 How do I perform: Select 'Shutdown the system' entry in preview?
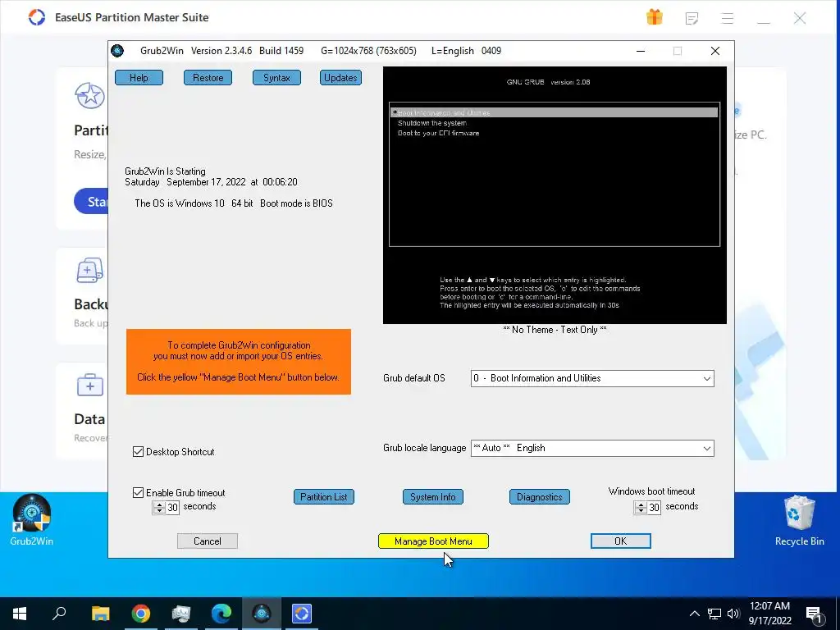tap(431, 123)
